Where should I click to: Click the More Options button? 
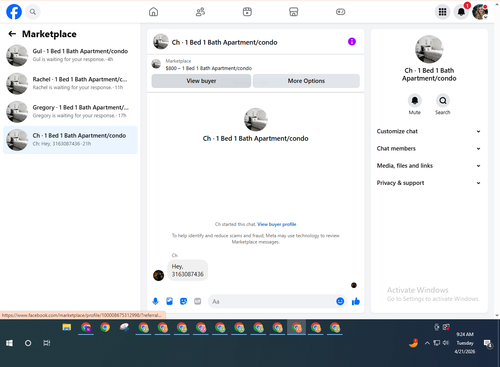point(306,81)
